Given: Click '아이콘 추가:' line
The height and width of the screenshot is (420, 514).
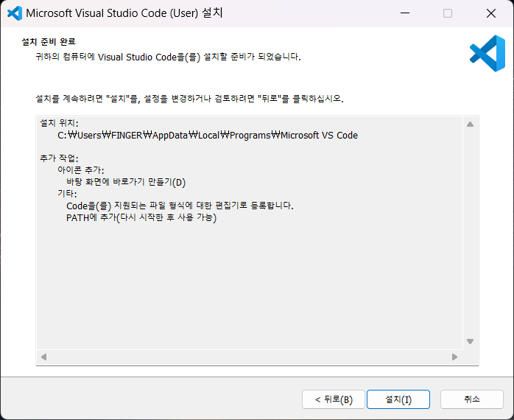Looking at the screenshot, I should tap(81, 170).
